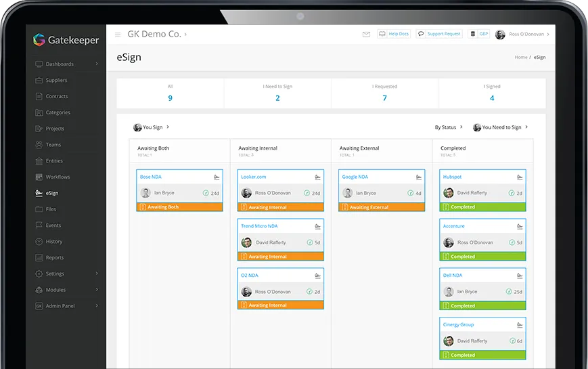Image resolution: width=588 pixels, height=369 pixels.
Task: Click the signature icon on Looker.com card
Action: [x=317, y=177]
